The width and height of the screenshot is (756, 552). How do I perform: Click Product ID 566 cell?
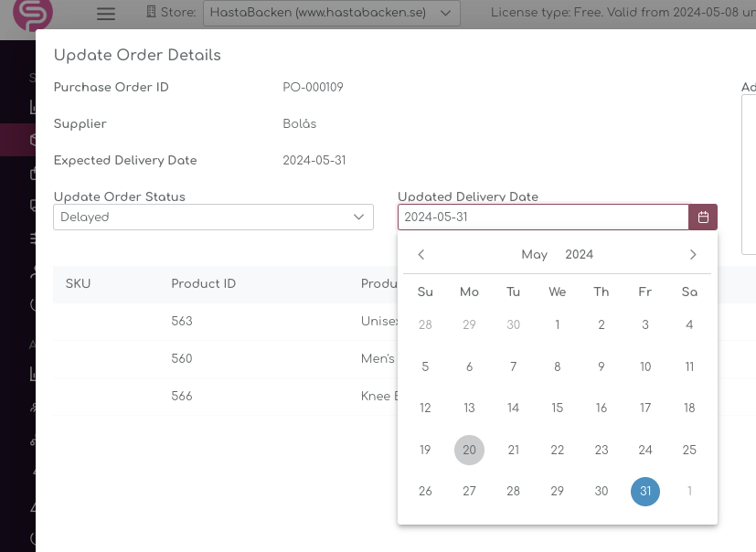pos(182,397)
